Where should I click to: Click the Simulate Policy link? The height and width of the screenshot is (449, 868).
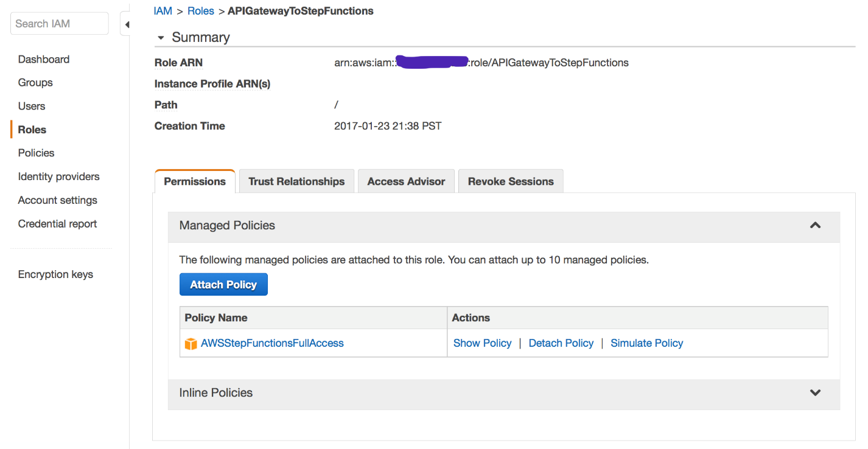point(647,343)
